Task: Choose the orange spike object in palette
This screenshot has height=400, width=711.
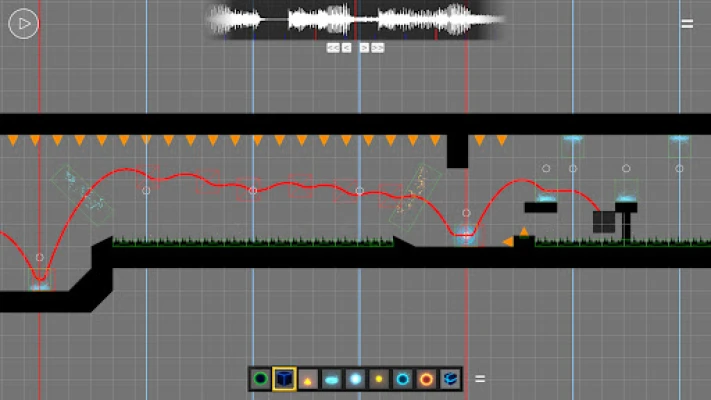Action: click(x=308, y=379)
